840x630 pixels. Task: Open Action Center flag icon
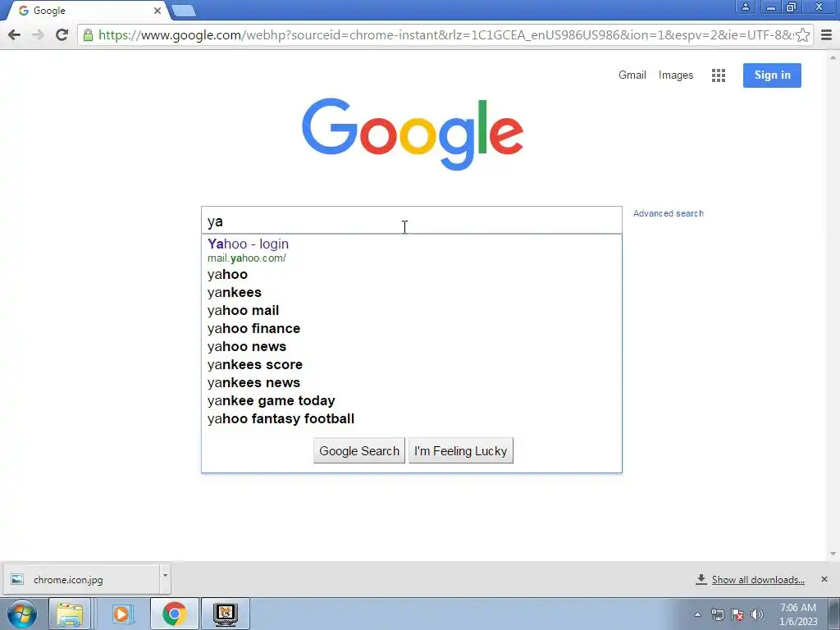737,614
